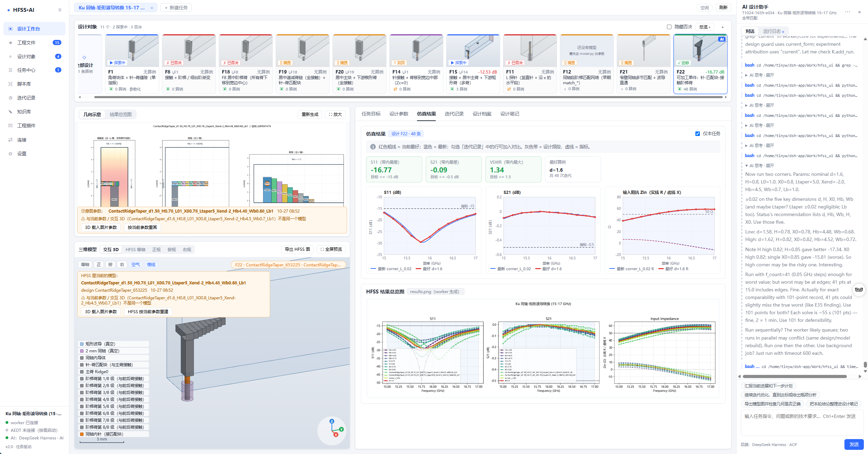Open 脚本库 script library

pos(34,84)
